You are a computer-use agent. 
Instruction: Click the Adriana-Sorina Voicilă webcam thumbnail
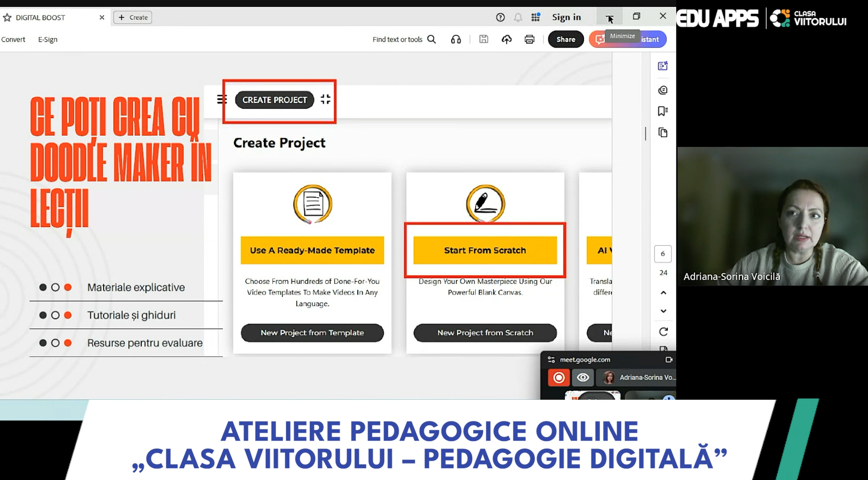(x=773, y=216)
